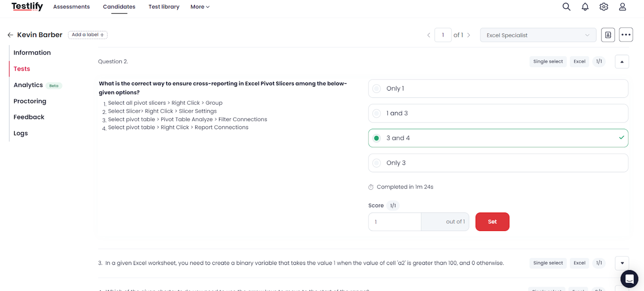The image size is (644, 291).
Task: Open the chat support widget
Action: point(629,279)
